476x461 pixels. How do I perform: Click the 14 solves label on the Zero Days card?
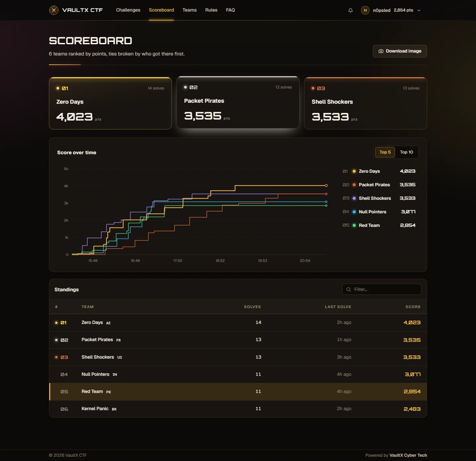156,88
